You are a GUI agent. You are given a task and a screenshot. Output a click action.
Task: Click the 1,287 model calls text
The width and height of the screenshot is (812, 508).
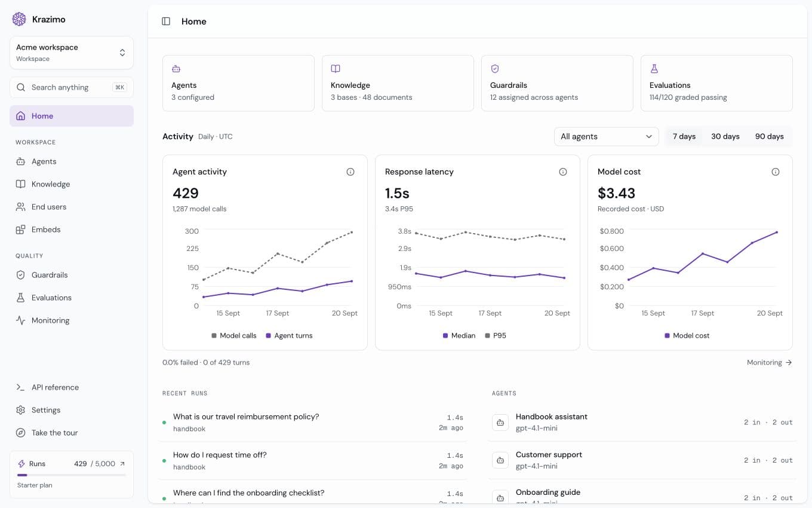(199, 209)
